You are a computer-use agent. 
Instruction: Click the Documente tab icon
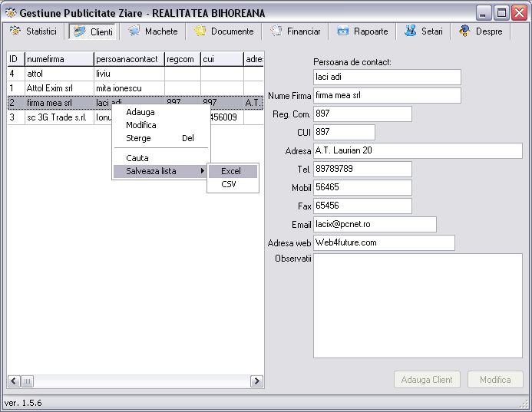200,31
